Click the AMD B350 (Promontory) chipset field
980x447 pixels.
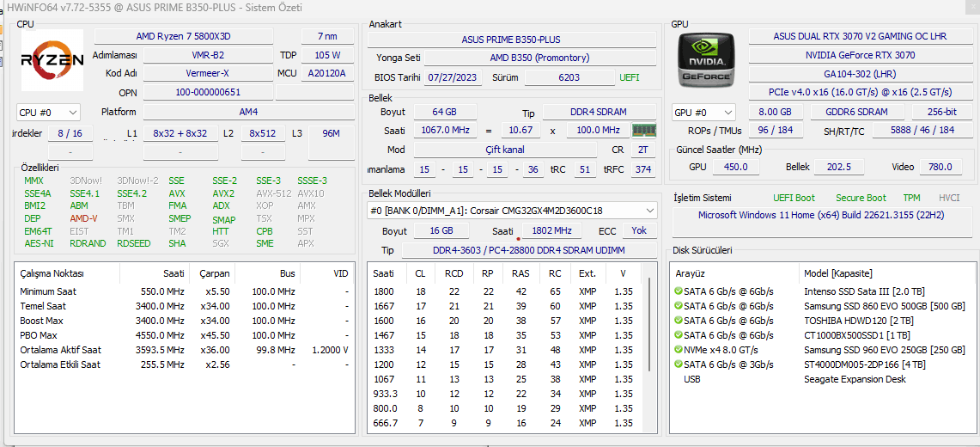[x=540, y=58]
